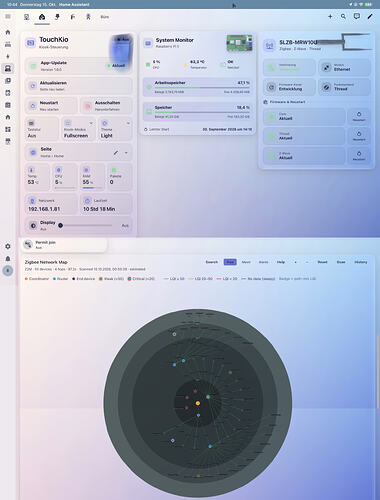380x500 pixels.
Task: Click the plus icon in the header
Action: click(x=330, y=16)
